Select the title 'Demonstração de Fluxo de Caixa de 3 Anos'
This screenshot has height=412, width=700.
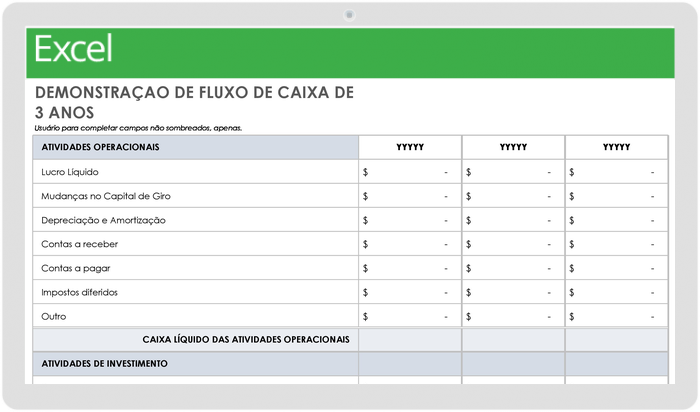click(194, 102)
